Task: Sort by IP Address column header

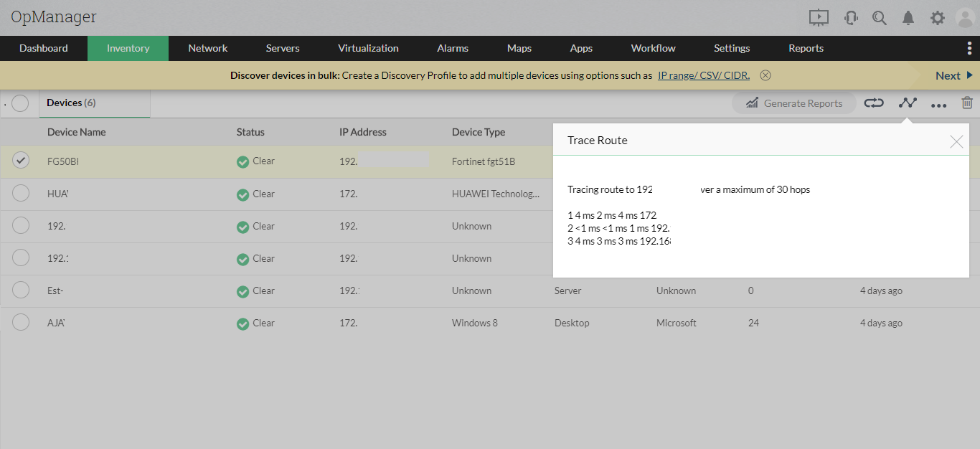Action: coord(363,132)
